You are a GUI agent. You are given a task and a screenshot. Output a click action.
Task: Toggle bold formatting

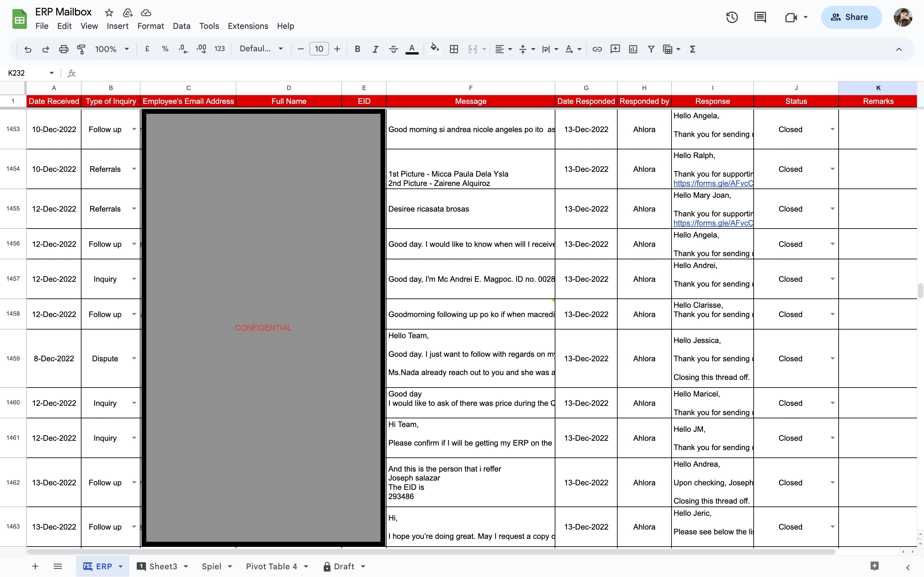click(357, 49)
